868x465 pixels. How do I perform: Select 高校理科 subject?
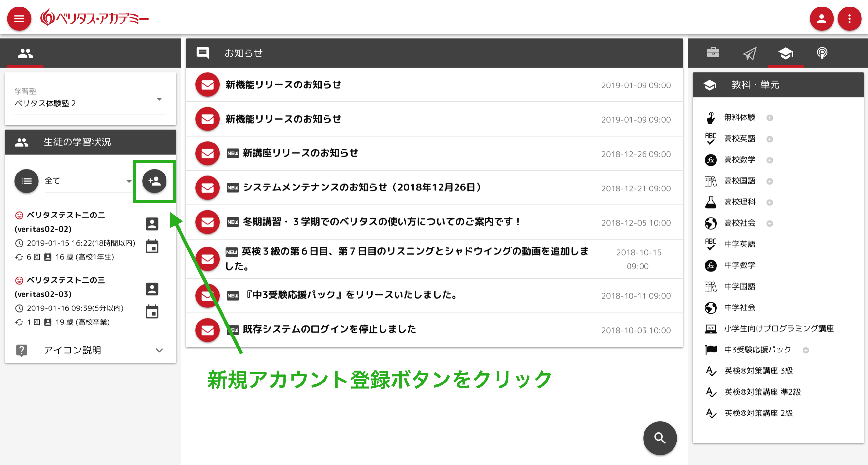point(740,202)
